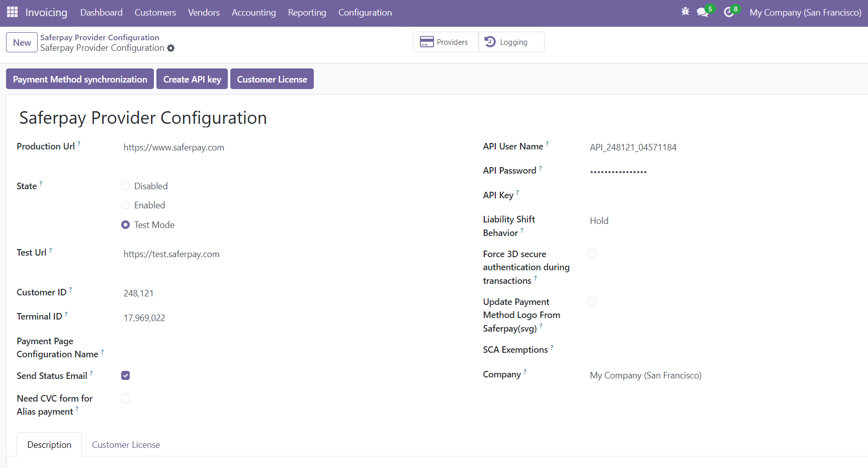Image resolution: width=868 pixels, height=468 pixels.
Task: Click the gear icon next to the breadcrumb
Action: tap(171, 48)
